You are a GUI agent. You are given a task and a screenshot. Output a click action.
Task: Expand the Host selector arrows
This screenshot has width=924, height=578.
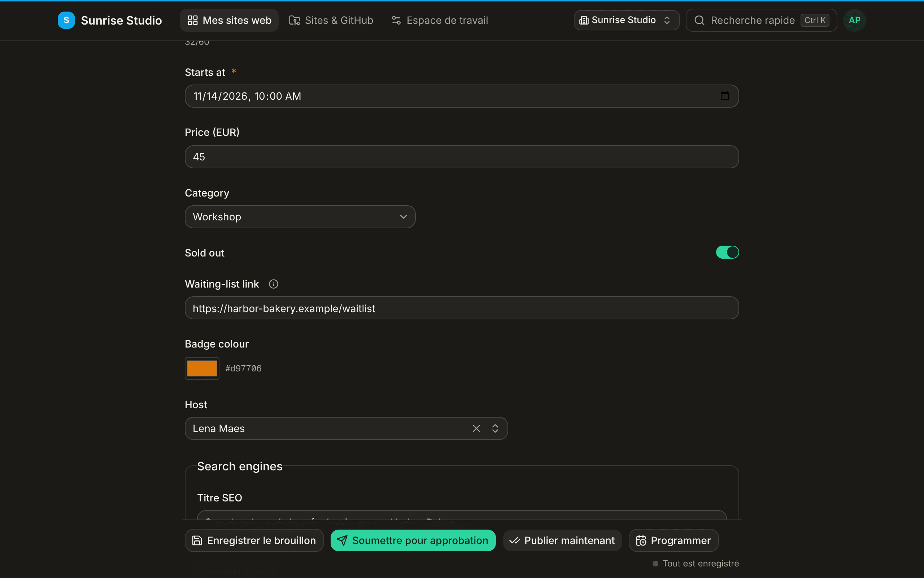[495, 428]
